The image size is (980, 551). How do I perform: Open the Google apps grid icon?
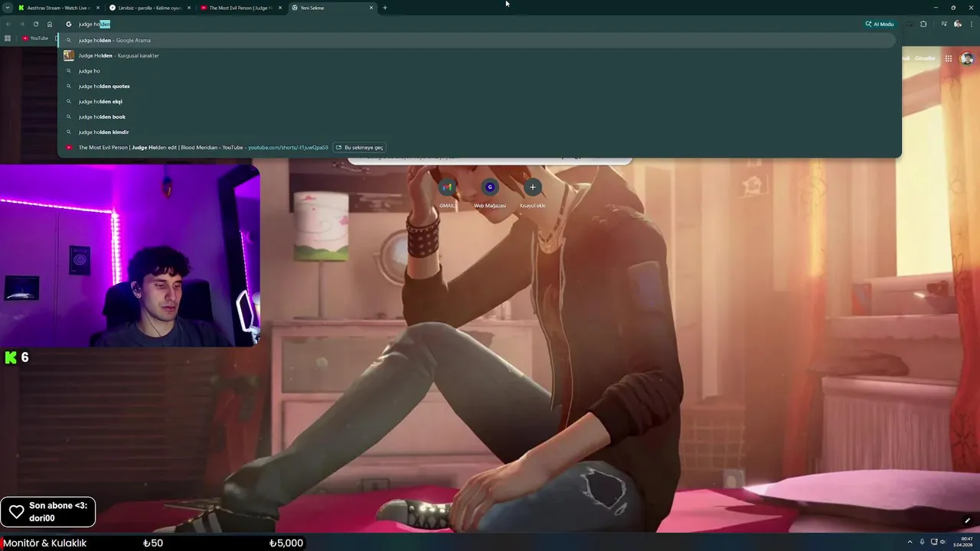coord(949,58)
